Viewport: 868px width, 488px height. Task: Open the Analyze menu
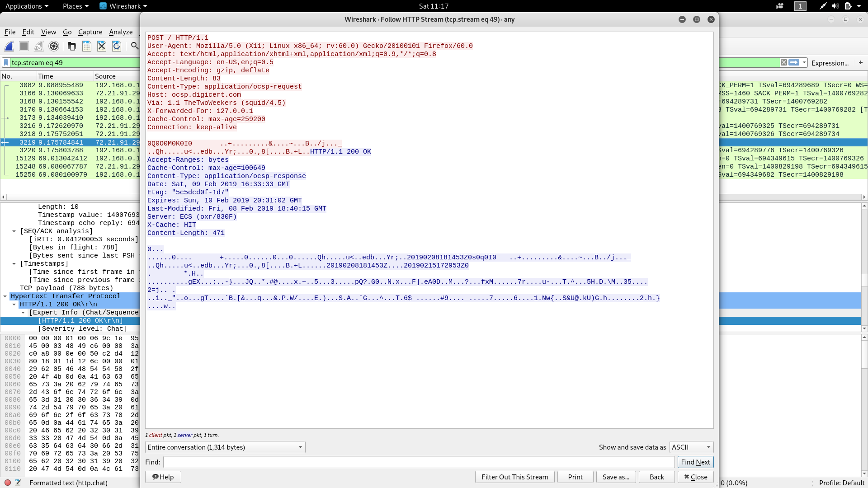(x=121, y=32)
